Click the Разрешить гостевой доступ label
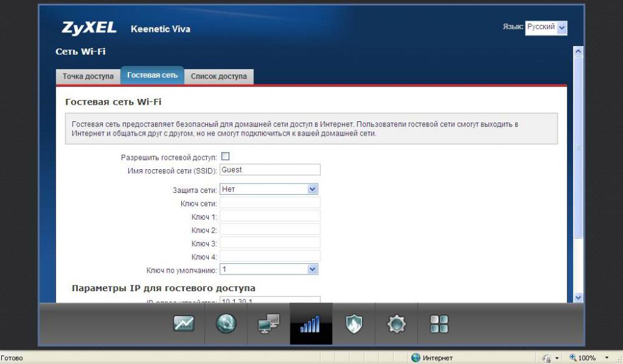 coord(169,157)
